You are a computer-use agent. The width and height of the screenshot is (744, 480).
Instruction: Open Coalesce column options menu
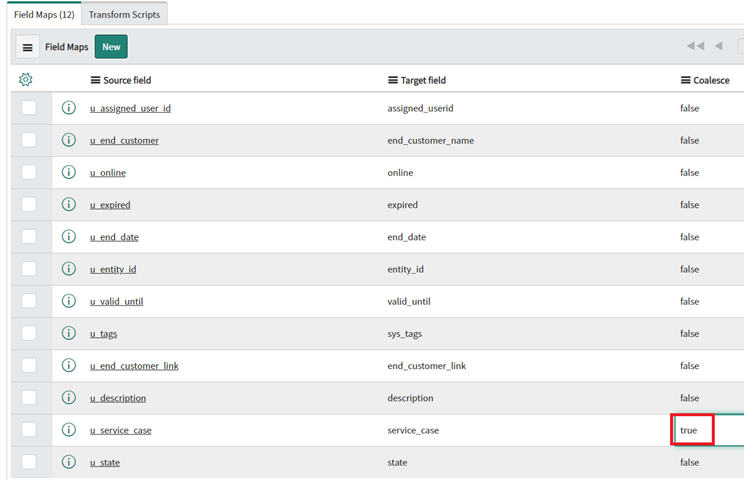[686, 80]
